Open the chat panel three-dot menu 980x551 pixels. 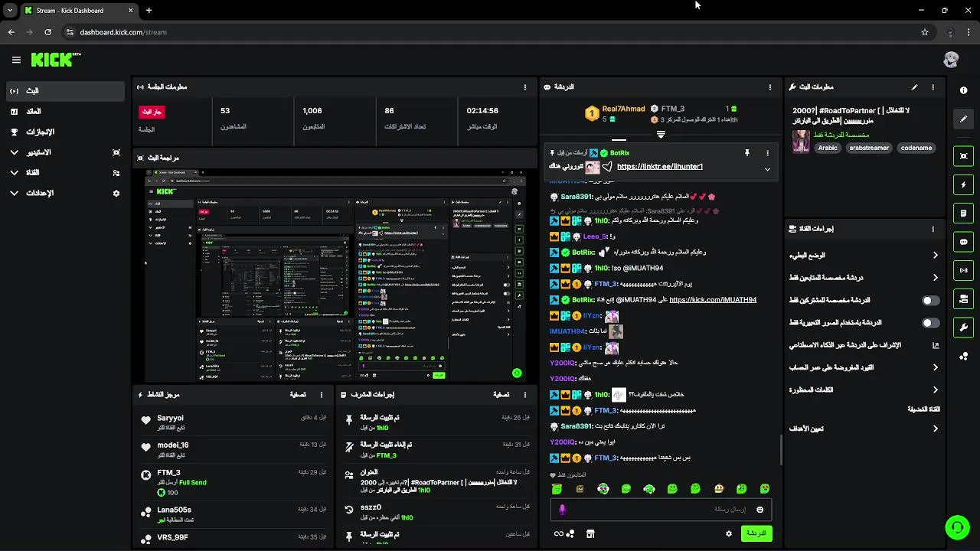click(770, 87)
